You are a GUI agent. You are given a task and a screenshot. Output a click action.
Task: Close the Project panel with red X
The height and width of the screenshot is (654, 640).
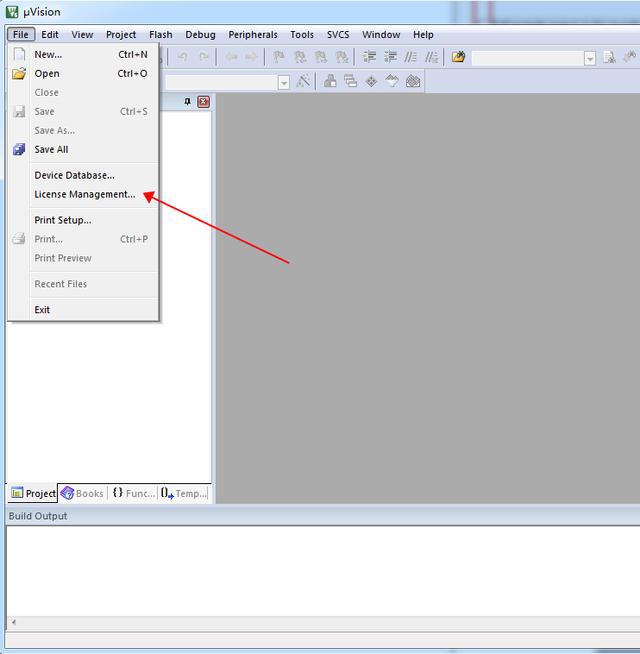[204, 102]
